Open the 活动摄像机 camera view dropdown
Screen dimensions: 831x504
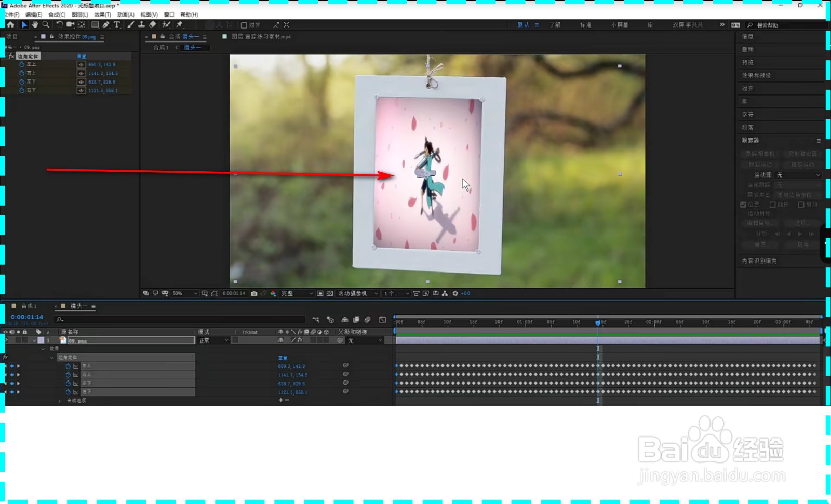[358, 293]
